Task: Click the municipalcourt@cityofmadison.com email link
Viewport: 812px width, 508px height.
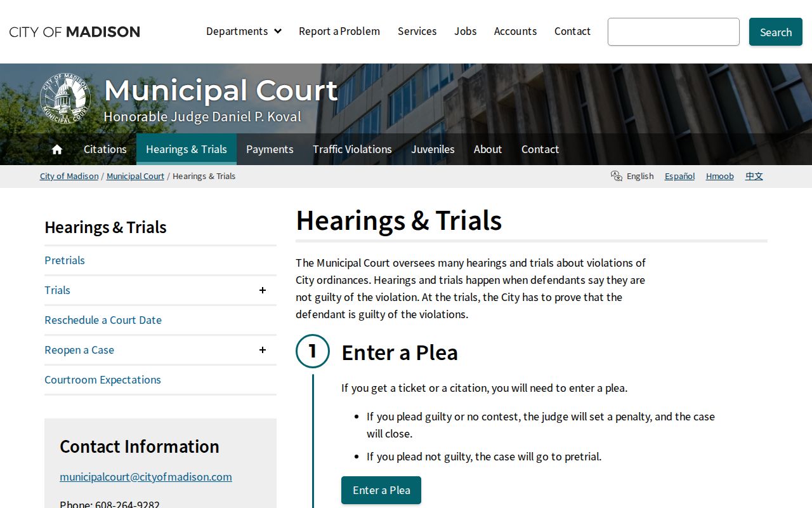Action: pyautogui.click(x=146, y=477)
